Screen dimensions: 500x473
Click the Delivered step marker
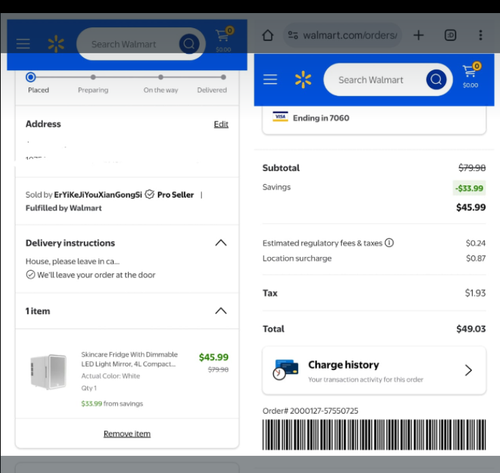click(x=223, y=77)
